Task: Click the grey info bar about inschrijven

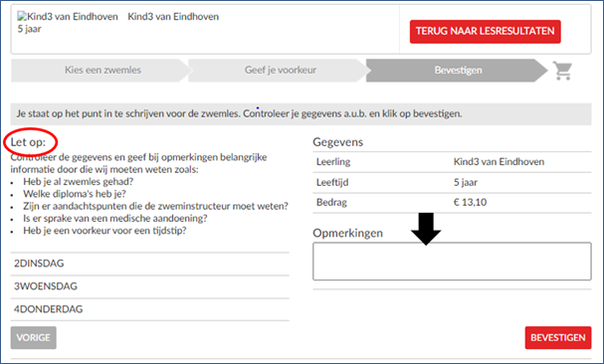Action: coord(301,114)
